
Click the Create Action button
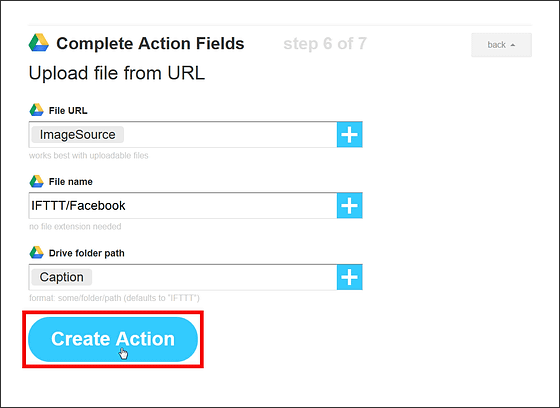coord(113,339)
